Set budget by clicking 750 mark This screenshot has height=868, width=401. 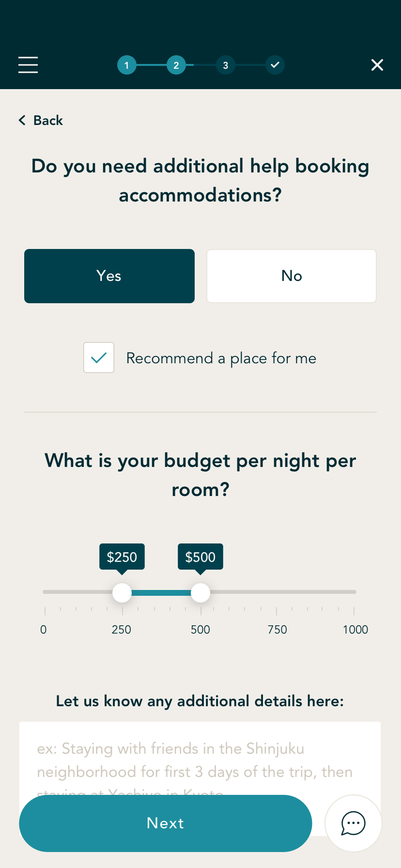277,592
